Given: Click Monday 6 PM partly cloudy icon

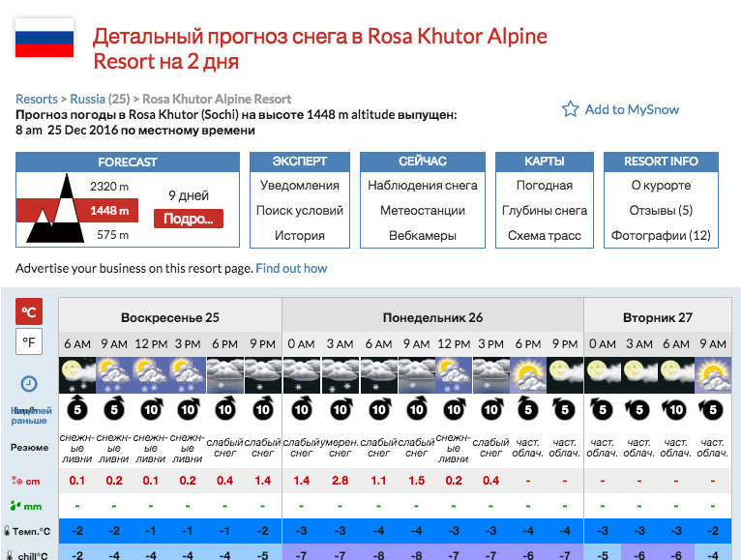Looking at the screenshot, I should [x=528, y=375].
